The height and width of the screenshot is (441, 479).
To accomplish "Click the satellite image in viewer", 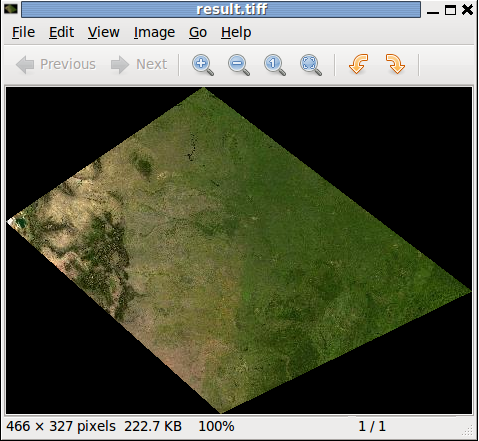I will point(239,250).
